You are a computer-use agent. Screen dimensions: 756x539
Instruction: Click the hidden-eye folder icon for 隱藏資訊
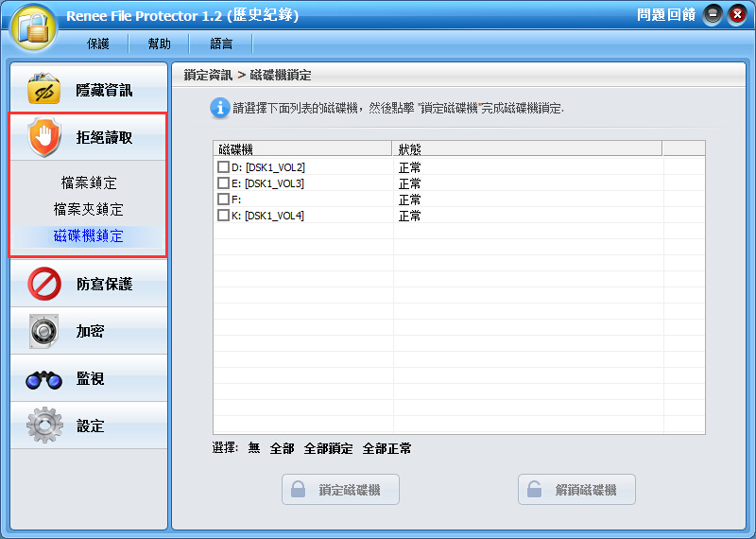[x=43, y=88]
